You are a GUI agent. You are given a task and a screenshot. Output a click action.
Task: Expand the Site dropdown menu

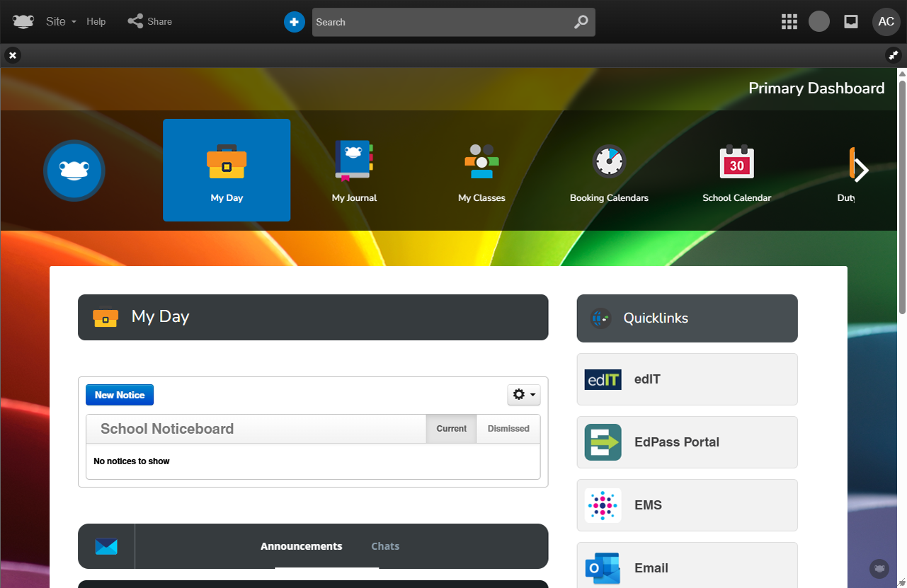coord(61,22)
